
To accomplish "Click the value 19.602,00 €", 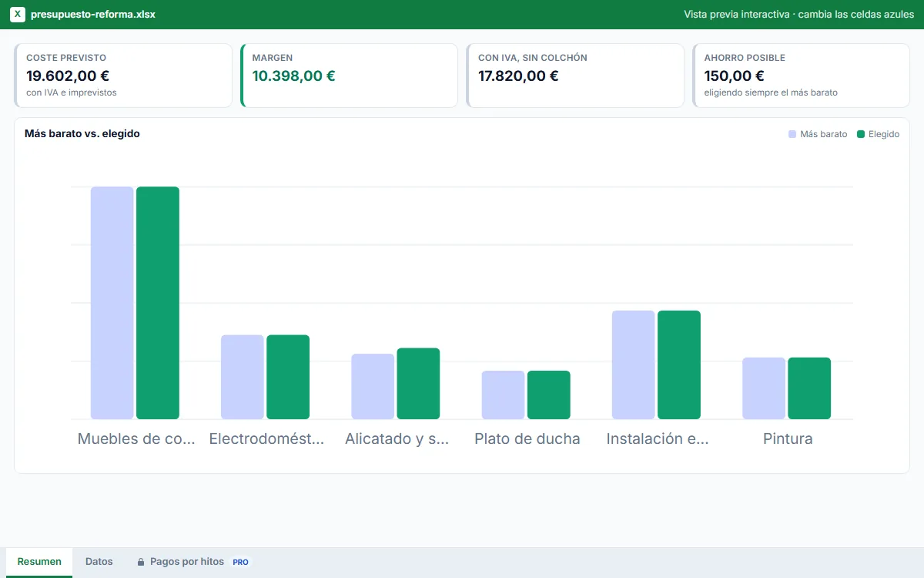I will (x=68, y=76).
